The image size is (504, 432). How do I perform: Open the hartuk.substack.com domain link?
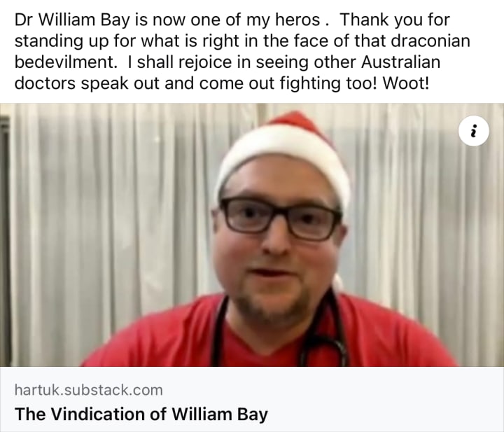(x=89, y=390)
